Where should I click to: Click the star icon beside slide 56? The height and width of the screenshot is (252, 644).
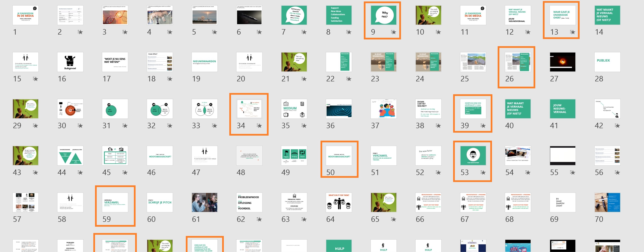click(617, 172)
